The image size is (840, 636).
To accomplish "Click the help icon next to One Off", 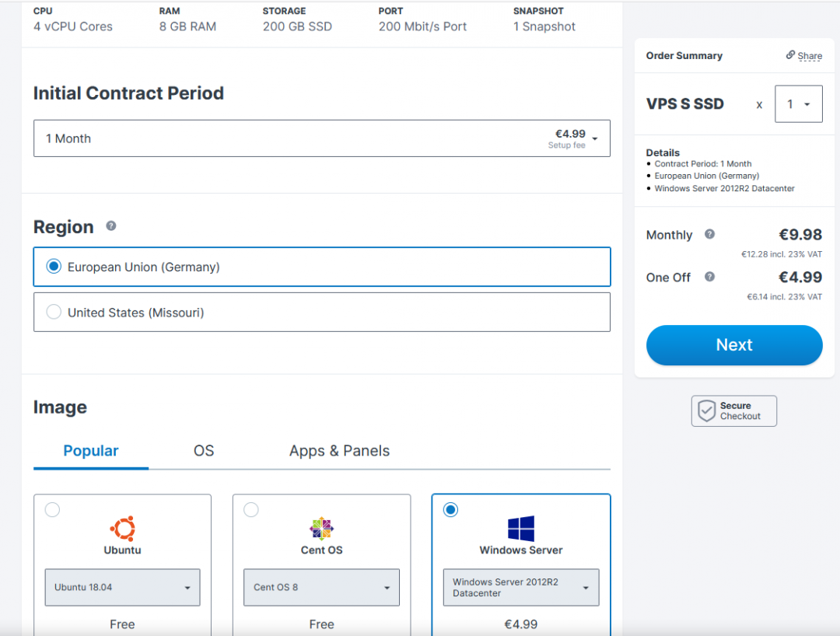I will 709,277.
